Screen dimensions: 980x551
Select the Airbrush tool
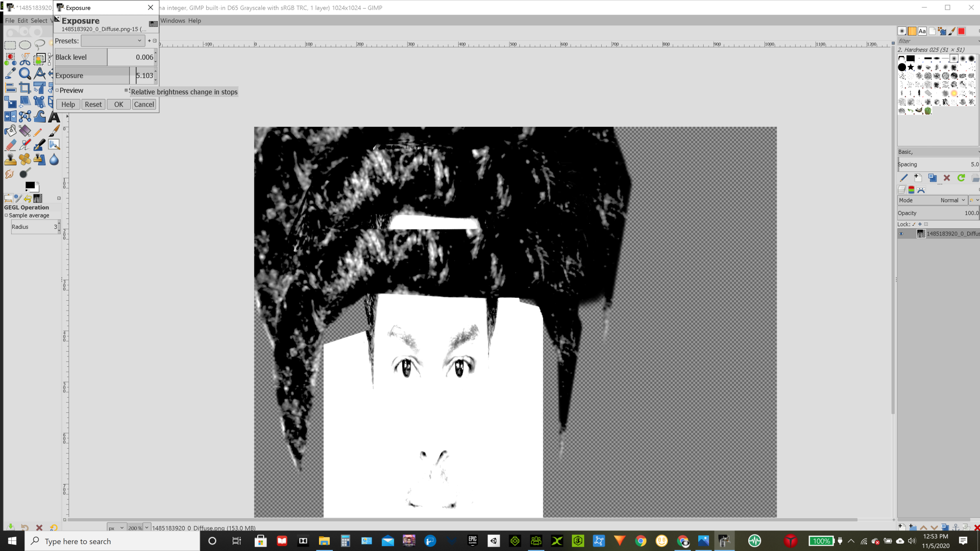point(24,145)
